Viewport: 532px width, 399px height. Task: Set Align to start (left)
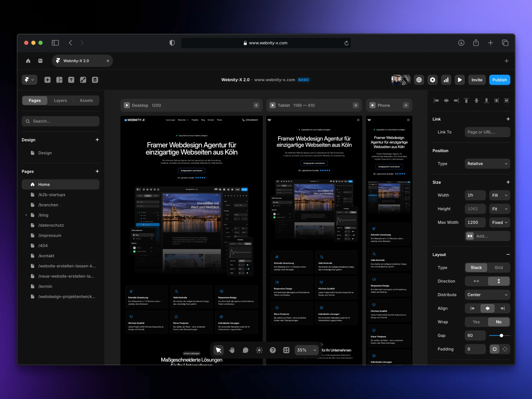coord(472,308)
